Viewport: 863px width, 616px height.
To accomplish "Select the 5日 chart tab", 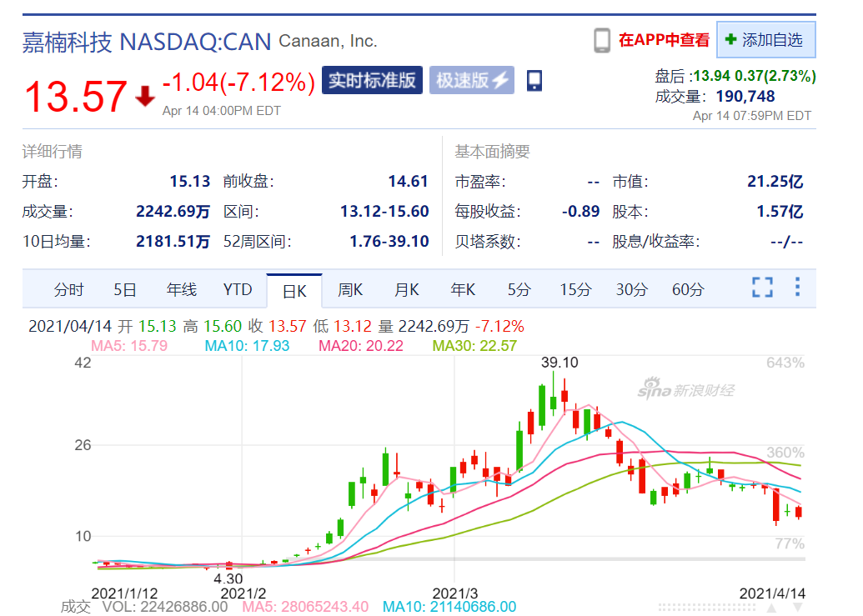I will pyautogui.click(x=125, y=289).
